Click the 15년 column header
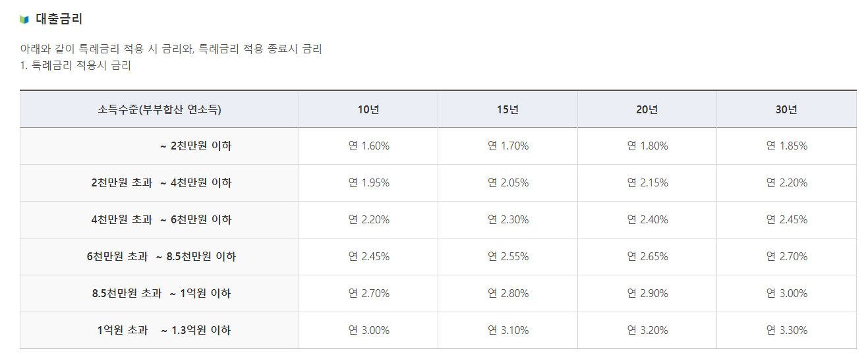The image size is (868, 361). click(x=507, y=109)
